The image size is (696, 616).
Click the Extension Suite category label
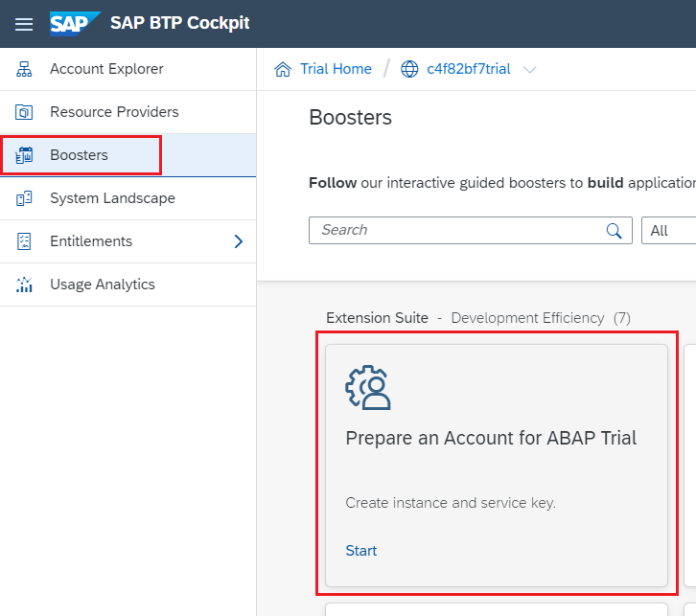click(x=377, y=318)
